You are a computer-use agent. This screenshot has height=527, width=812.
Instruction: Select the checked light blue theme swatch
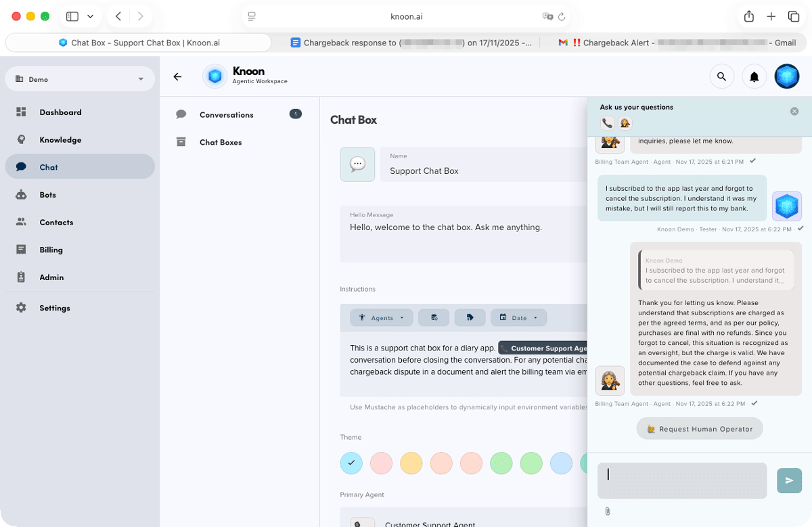pos(351,463)
